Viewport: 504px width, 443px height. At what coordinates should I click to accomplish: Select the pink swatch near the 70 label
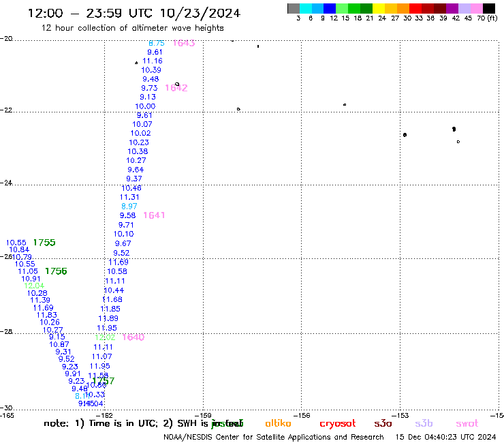[477, 8]
